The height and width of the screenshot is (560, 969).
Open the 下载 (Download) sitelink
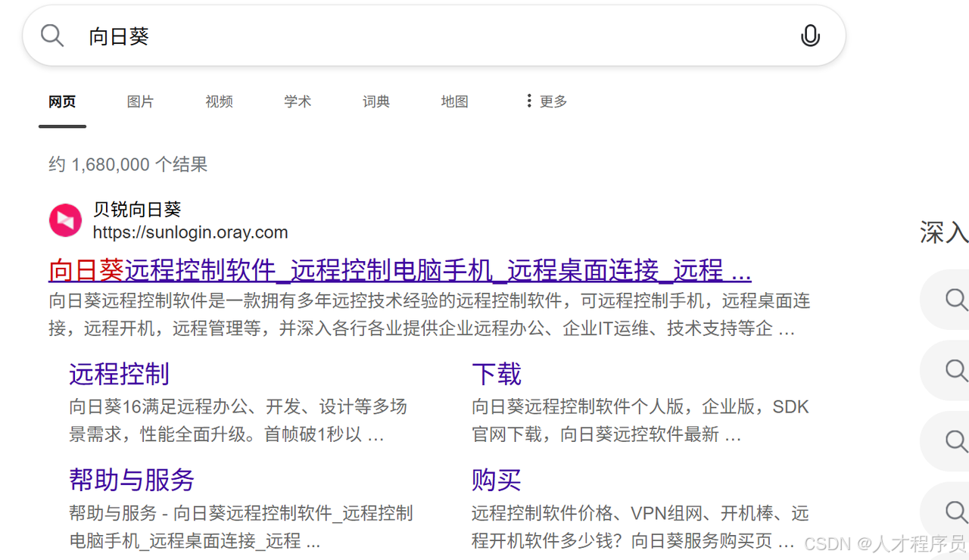pos(497,373)
